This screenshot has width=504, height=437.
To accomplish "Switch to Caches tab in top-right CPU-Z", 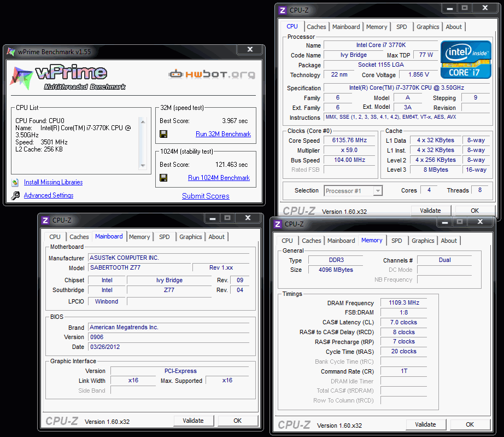I will pos(317,27).
